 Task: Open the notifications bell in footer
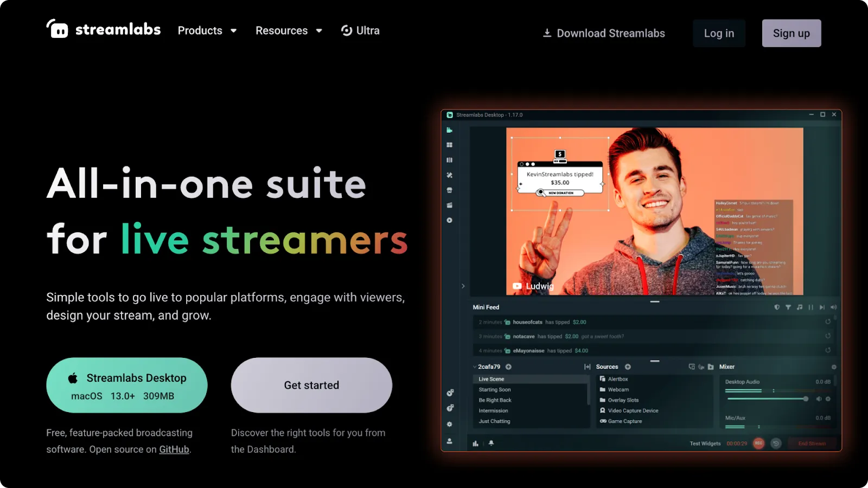click(x=491, y=443)
